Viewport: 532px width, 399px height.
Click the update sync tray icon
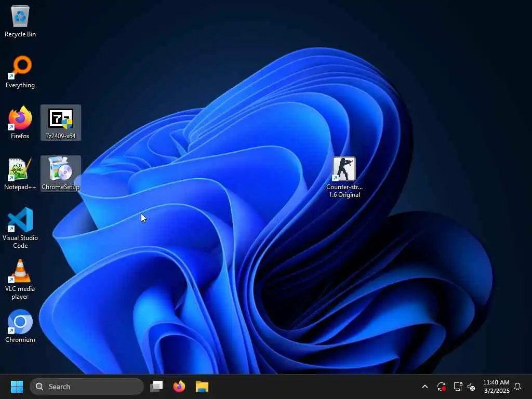point(442,387)
